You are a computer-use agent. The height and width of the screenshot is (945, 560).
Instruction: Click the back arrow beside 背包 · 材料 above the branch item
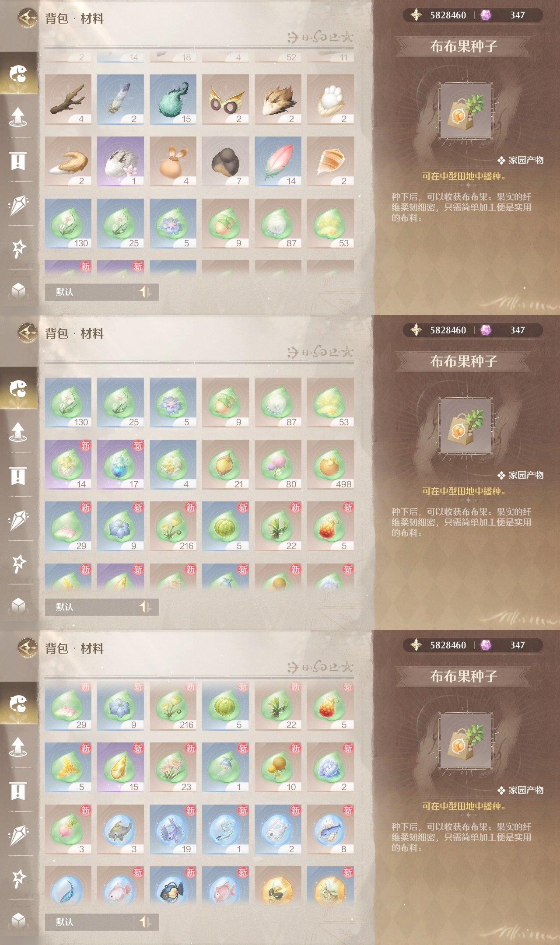[x=27, y=18]
